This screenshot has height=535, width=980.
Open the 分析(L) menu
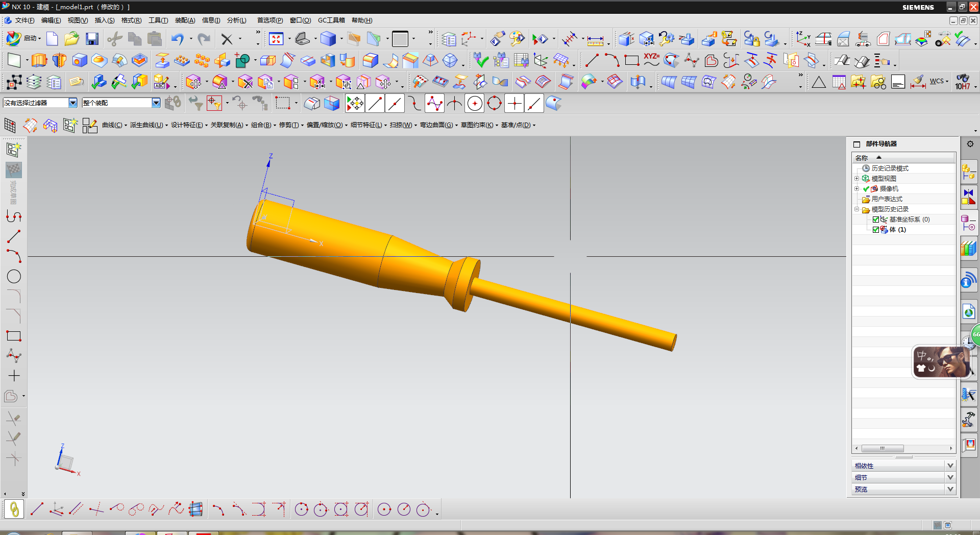(x=237, y=20)
